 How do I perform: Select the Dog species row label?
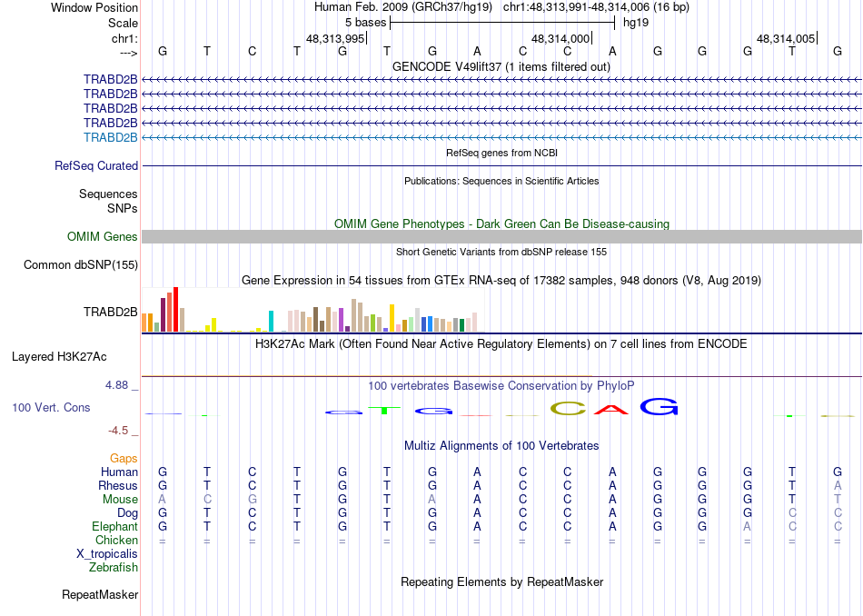pos(127,513)
